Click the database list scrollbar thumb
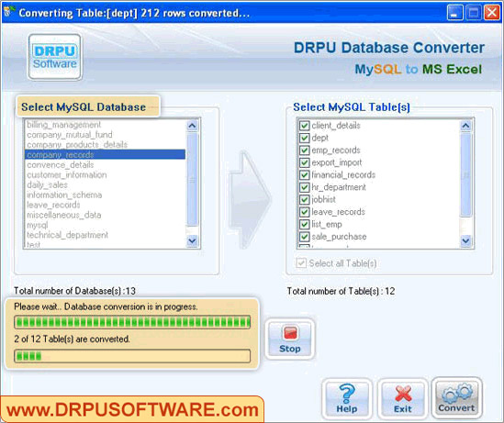504x423 pixels. coord(192,180)
